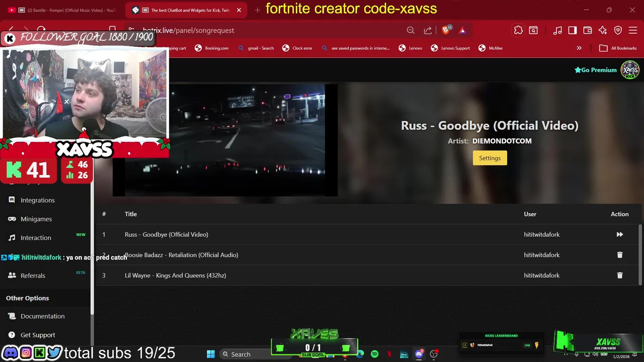Open Brave Wallet icon

click(588, 30)
